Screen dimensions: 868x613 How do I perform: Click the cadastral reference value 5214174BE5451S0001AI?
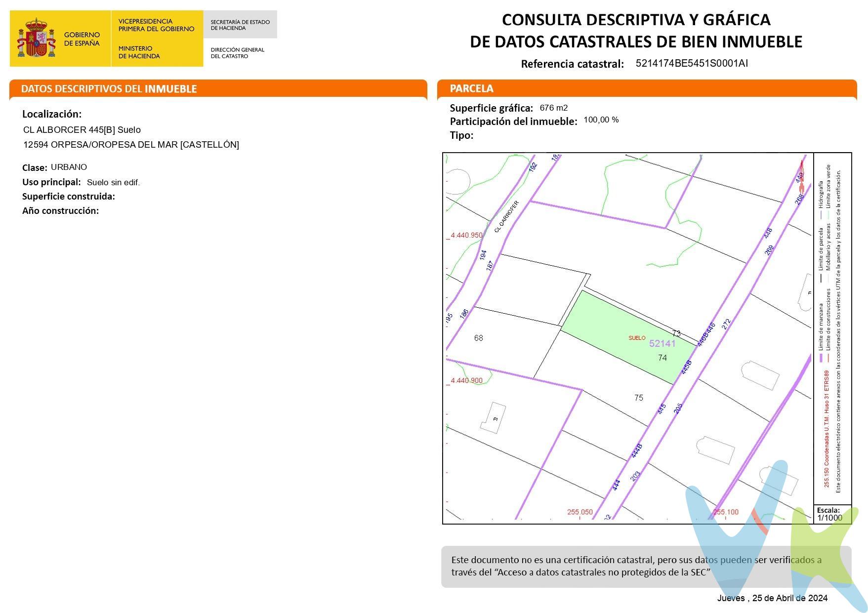click(x=692, y=63)
